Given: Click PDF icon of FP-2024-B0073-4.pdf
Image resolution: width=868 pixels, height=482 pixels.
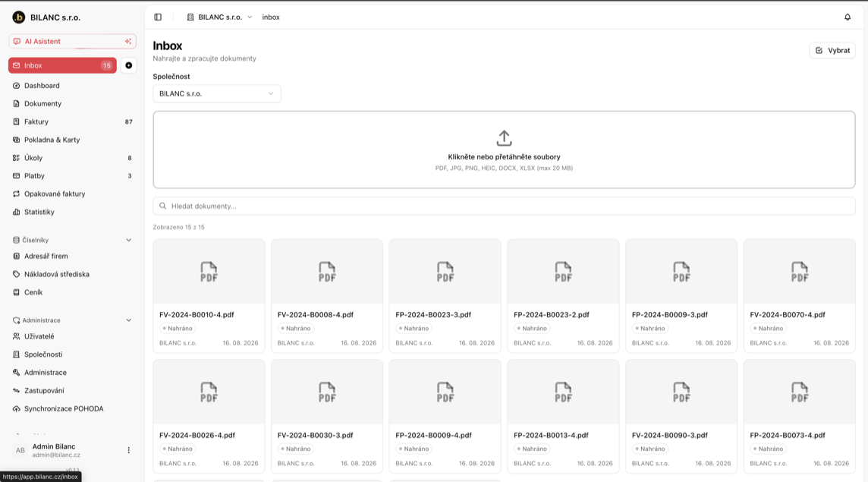Looking at the screenshot, I should (800, 392).
